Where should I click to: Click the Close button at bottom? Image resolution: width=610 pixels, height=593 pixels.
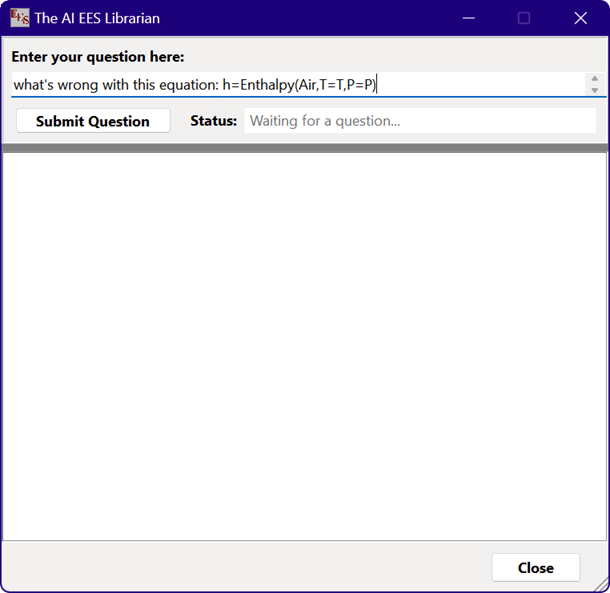(x=535, y=568)
